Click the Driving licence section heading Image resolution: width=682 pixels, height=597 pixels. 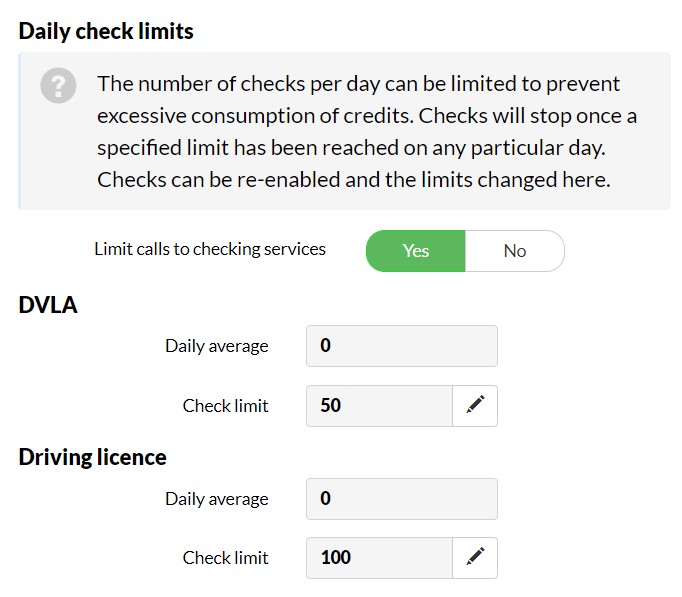tap(92, 457)
